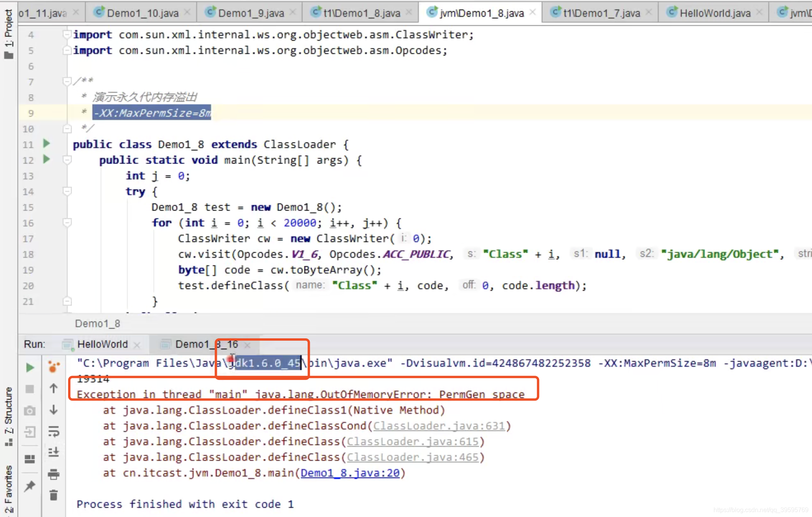
Task: Collapse the for loop at line 16
Action: (x=67, y=222)
